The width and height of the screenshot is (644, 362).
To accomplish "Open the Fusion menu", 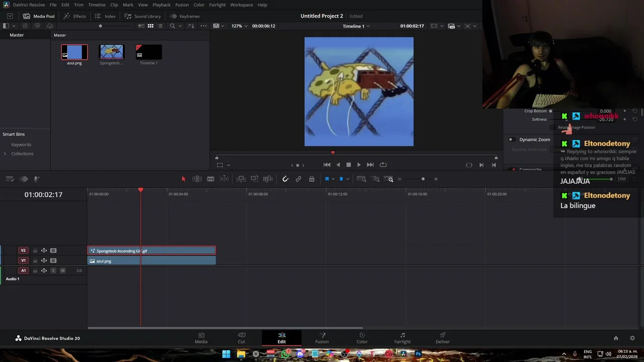I will [182, 5].
